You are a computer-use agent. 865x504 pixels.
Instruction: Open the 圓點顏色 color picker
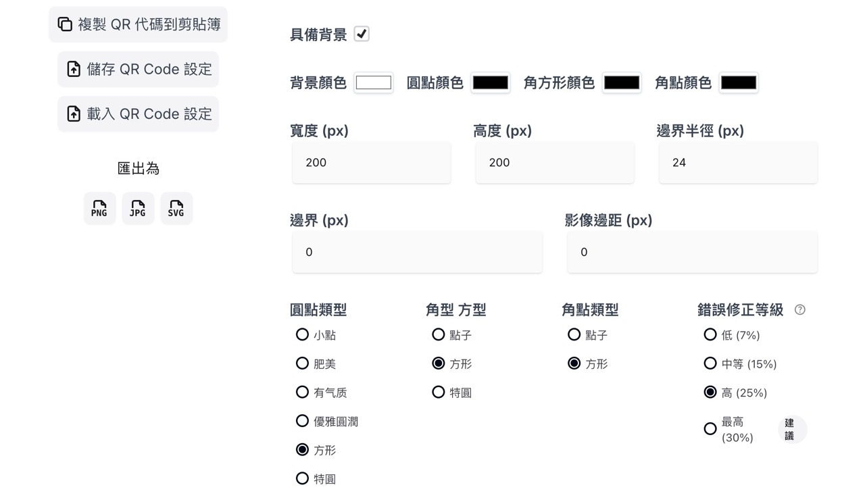(491, 82)
